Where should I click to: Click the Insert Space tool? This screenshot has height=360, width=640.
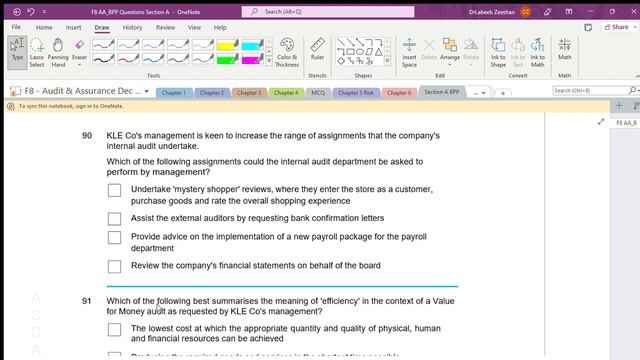click(x=409, y=52)
